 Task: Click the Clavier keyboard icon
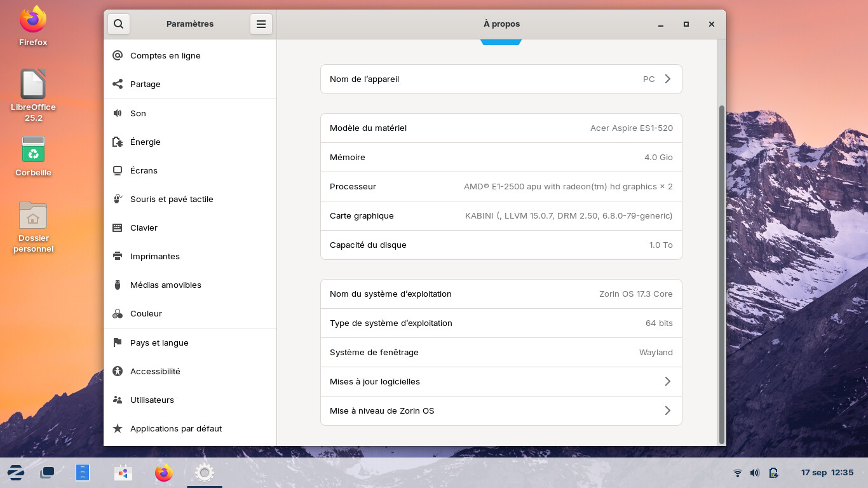pos(118,228)
